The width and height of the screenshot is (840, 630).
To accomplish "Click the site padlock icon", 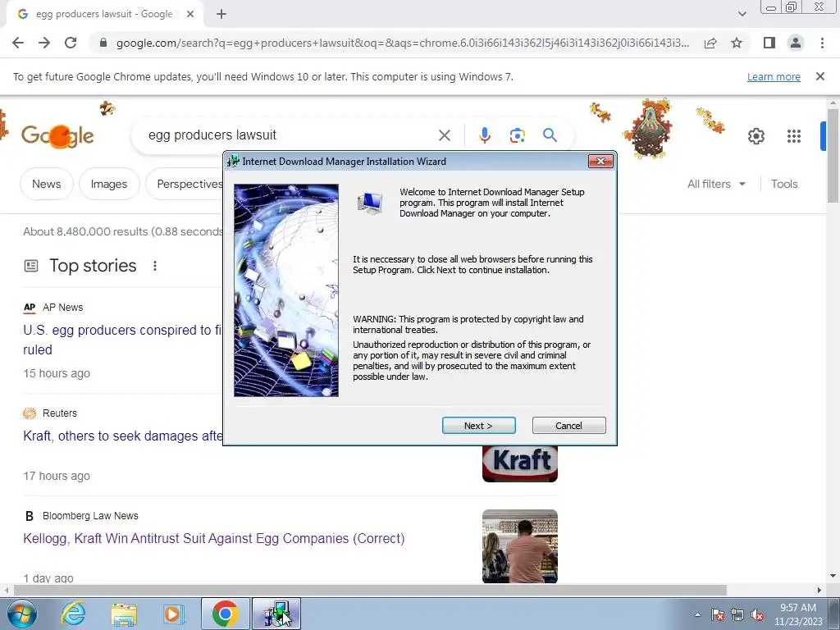I will click(103, 43).
